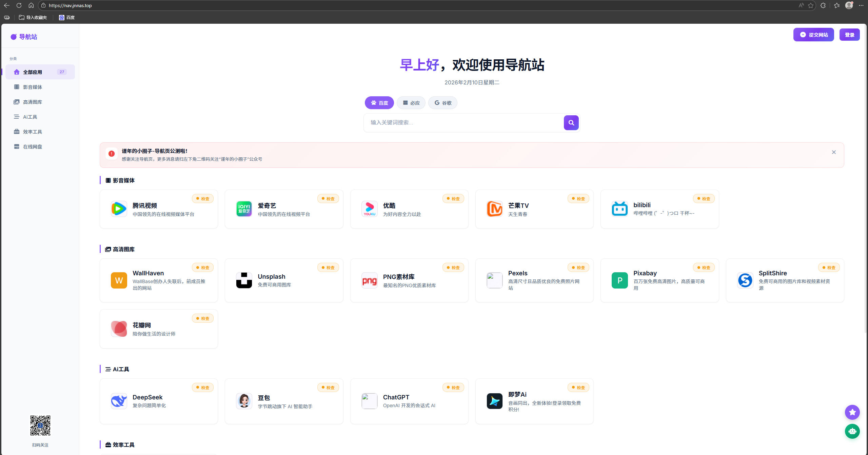Switch search engine to 必应
Image resolution: width=868 pixels, height=455 pixels.
point(411,103)
